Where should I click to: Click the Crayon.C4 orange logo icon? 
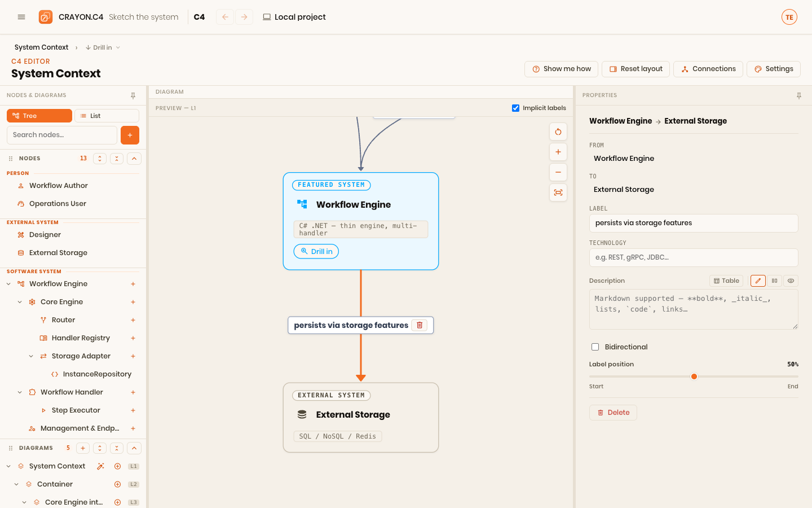tap(46, 17)
